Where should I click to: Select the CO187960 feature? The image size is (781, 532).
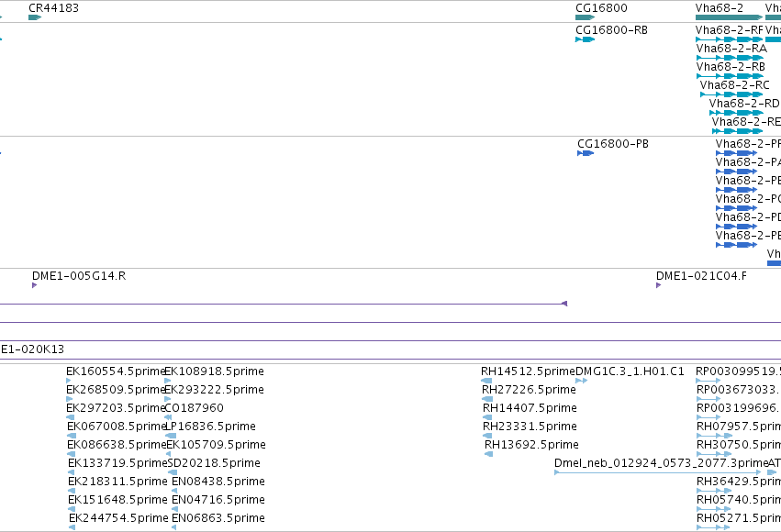168,417
